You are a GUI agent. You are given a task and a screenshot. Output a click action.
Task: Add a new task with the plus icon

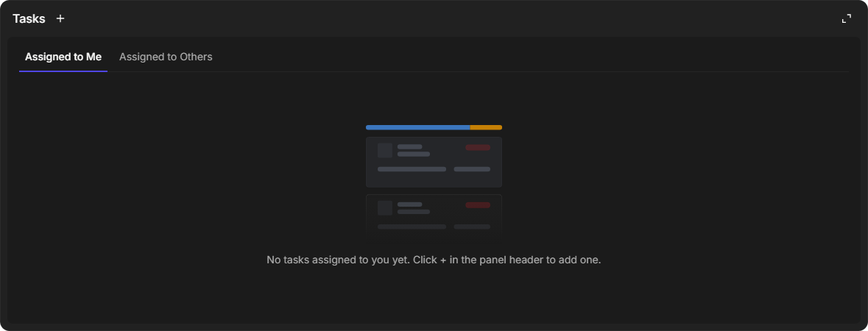pos(60,18)
